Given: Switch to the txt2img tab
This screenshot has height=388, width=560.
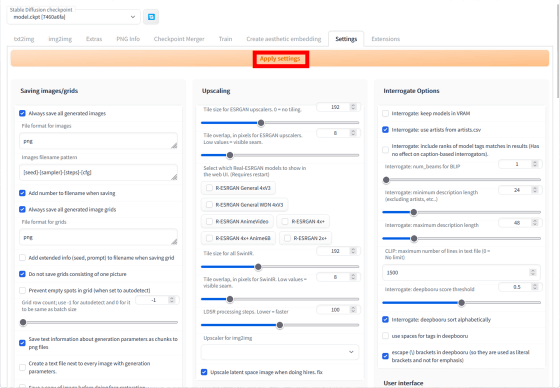Looking at the screenshot, I should tap(24, 39).
